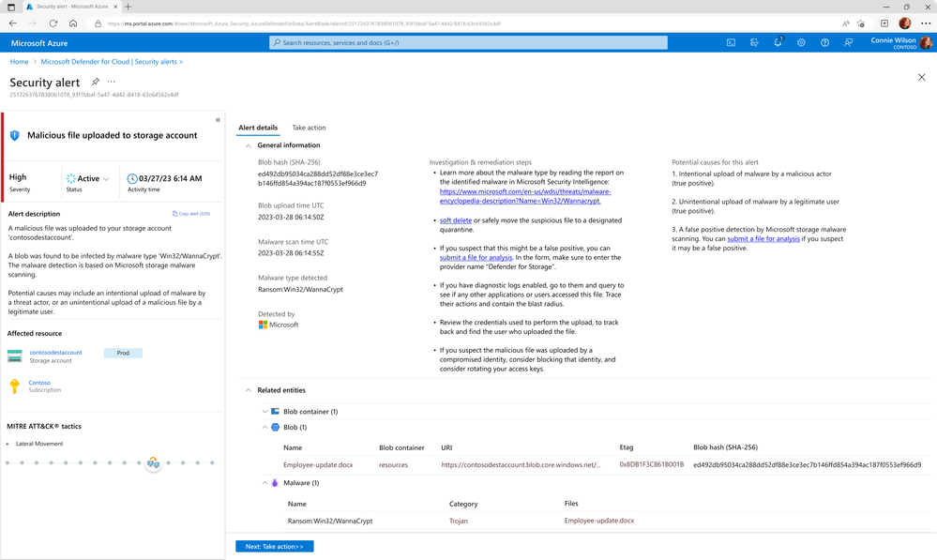The height and width of the screenshot is (560, 937).
Task: Open browser profile avatar in toolbar
Action: 905,23
